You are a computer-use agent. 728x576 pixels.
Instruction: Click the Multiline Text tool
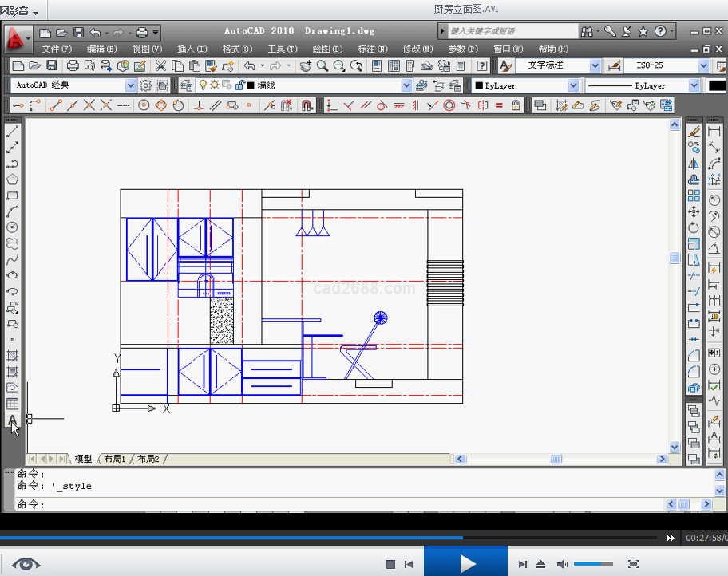click(13, 420)
